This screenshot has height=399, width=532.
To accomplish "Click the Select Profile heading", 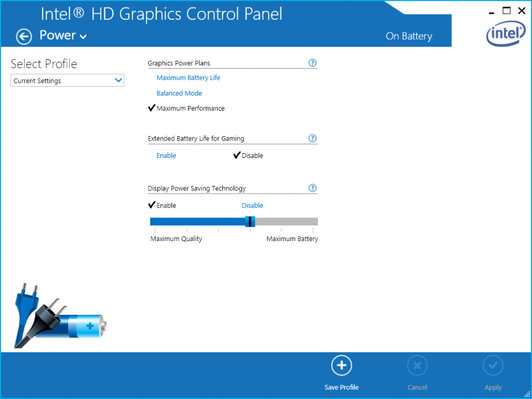I will pos(44,64).
